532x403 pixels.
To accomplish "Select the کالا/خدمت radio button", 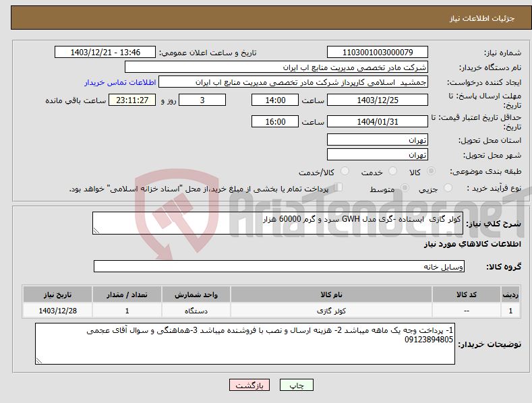I will [345, 171].
